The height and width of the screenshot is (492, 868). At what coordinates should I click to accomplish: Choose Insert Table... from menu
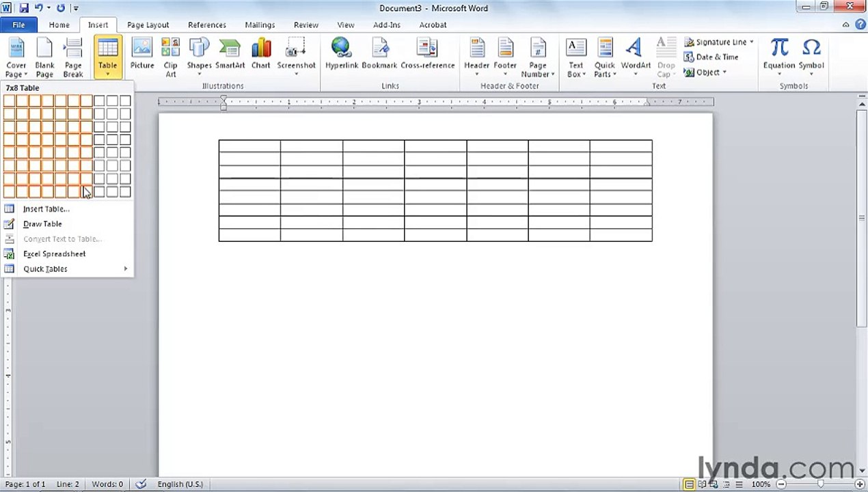pyautogui.click(x=67, y=209)
